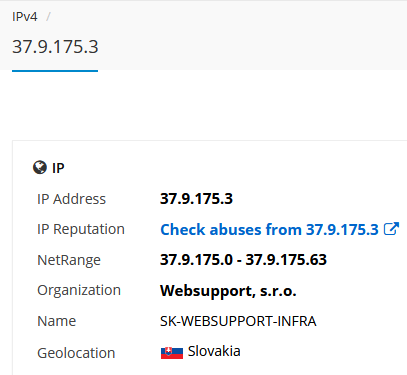Click the breadcrumb slash separator
Viewport: 407px width, 375px height.
(x=48, y=17)
